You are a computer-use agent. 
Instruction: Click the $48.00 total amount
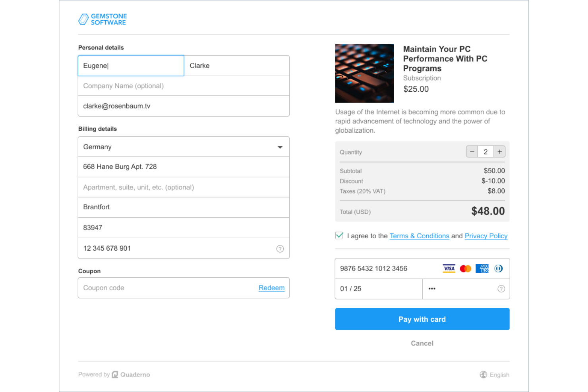click(488, 211)
